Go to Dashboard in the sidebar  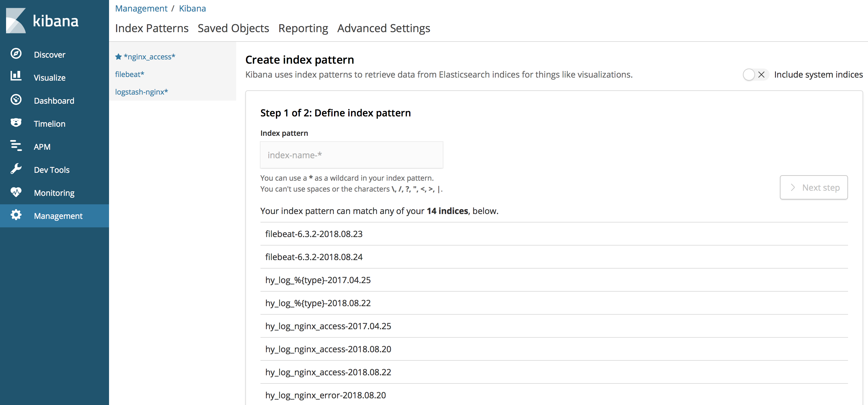click(55, 100)
